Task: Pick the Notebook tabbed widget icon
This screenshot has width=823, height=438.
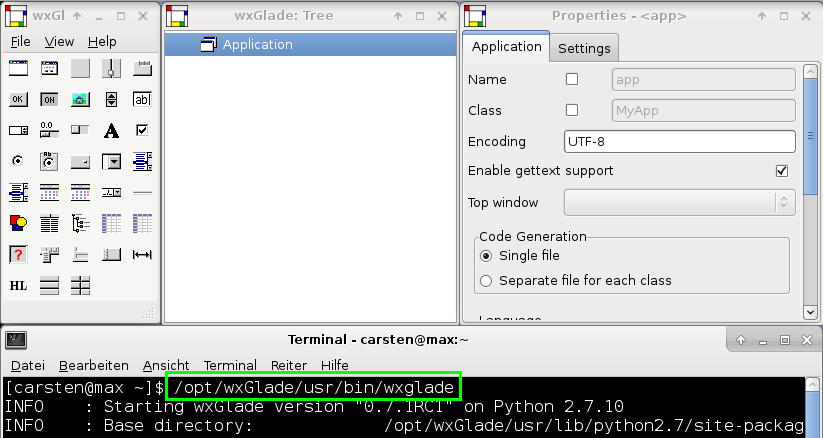Action: click(x=142, y=68)
